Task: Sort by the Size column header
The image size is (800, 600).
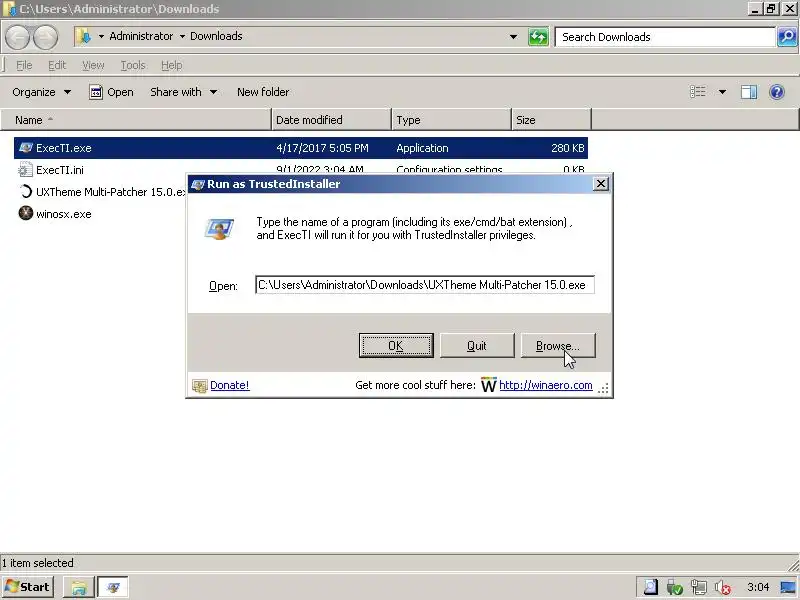Action: click(x=551, y=120)
